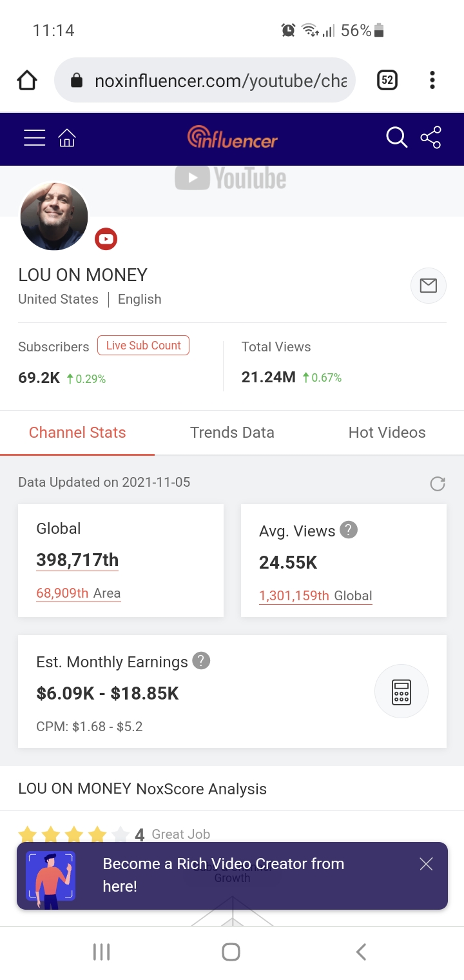Tap the site home icon in navbar
The height and width of the screenshot is (980, 464).
pos(67,138)
